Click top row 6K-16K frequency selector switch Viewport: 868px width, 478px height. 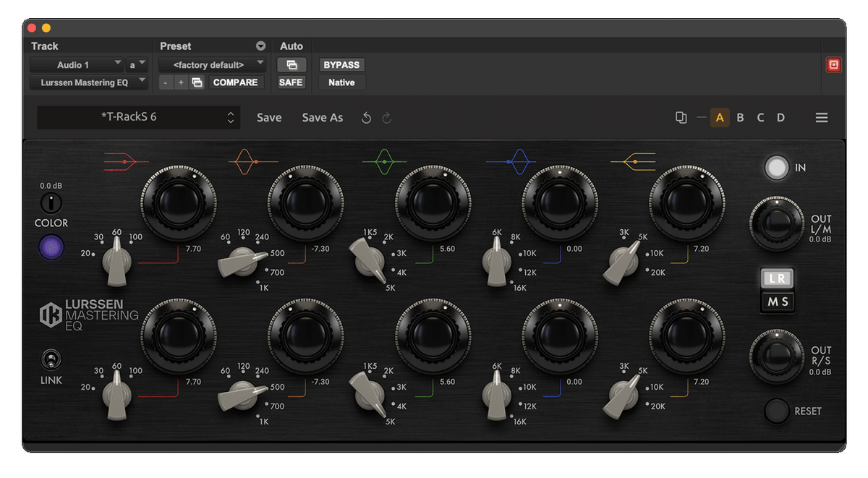click(498, 263)
